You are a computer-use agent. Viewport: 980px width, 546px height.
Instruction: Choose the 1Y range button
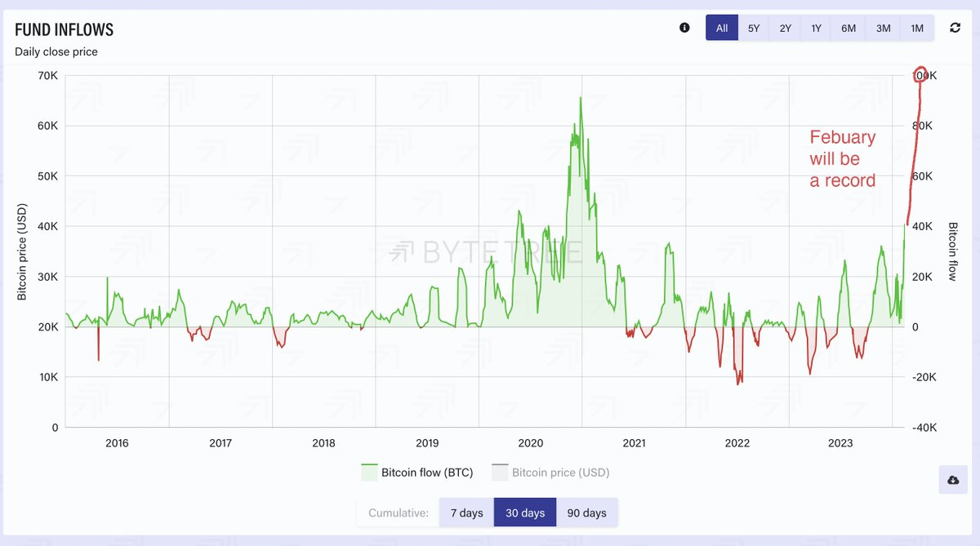(816, 28)
